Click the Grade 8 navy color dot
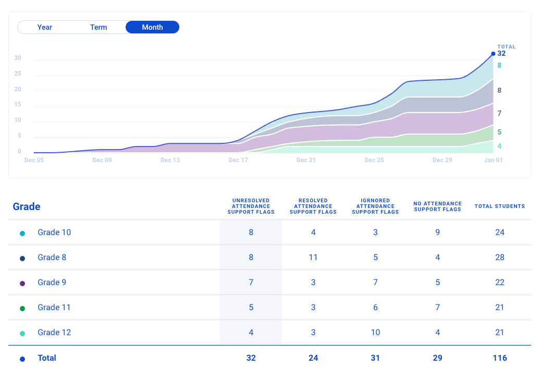540x392 pixels. (22, 259)
